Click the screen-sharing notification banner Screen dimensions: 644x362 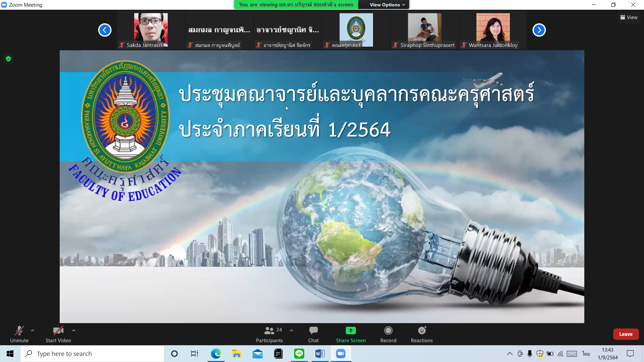pos(296,5)
